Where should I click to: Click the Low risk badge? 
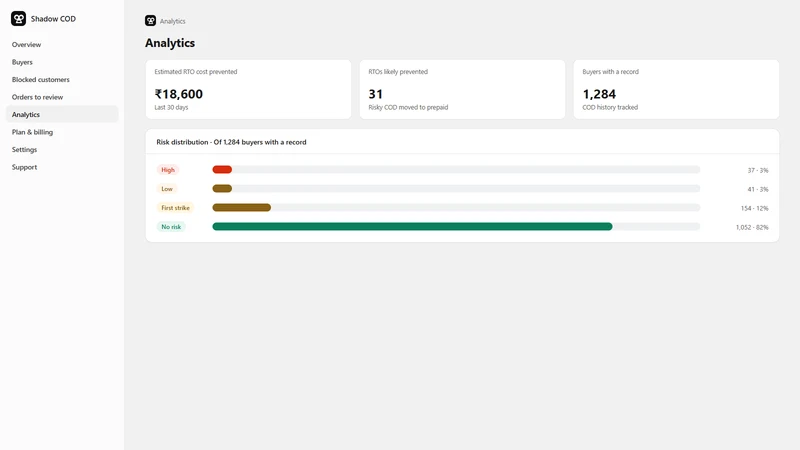pyautogui.click(x=167, y=189)
